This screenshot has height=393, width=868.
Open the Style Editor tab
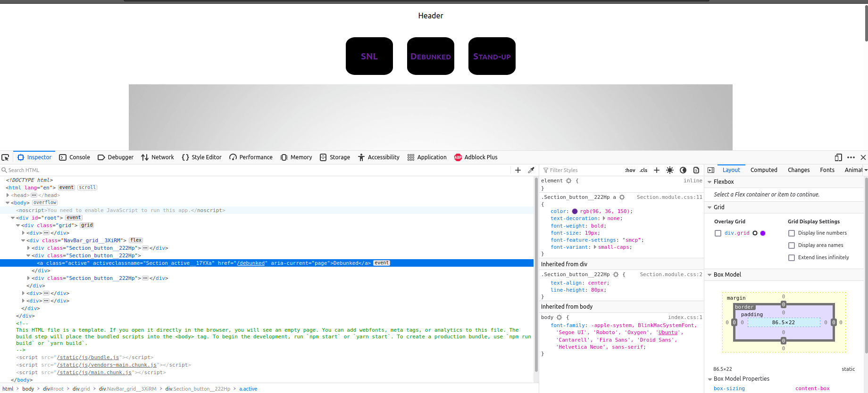tap(201, 157)
